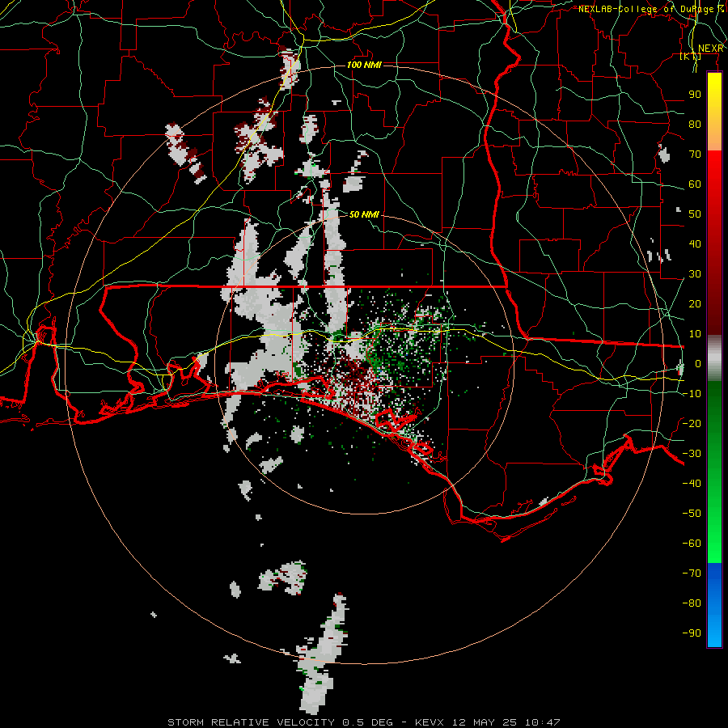This screenshot has width=728, height=728.
Task: Click the -70 value on velocity scale
Action: click(x=692, y=573)
